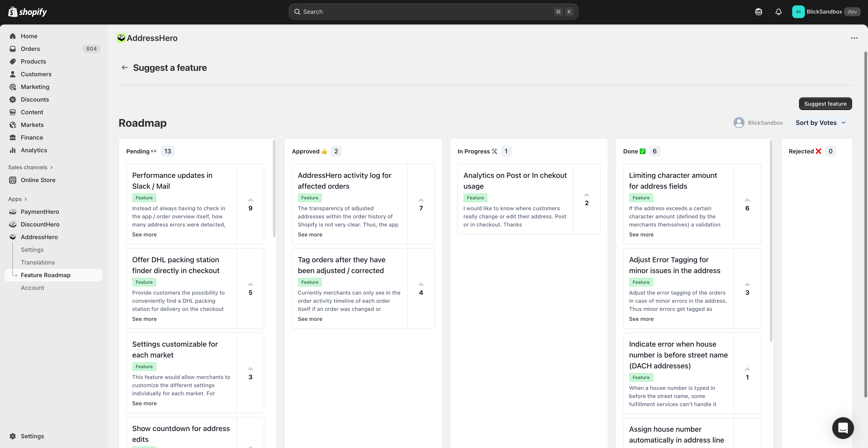Open the Orders menu item
This screenshot has height=448, width=868.
[53, 49]
